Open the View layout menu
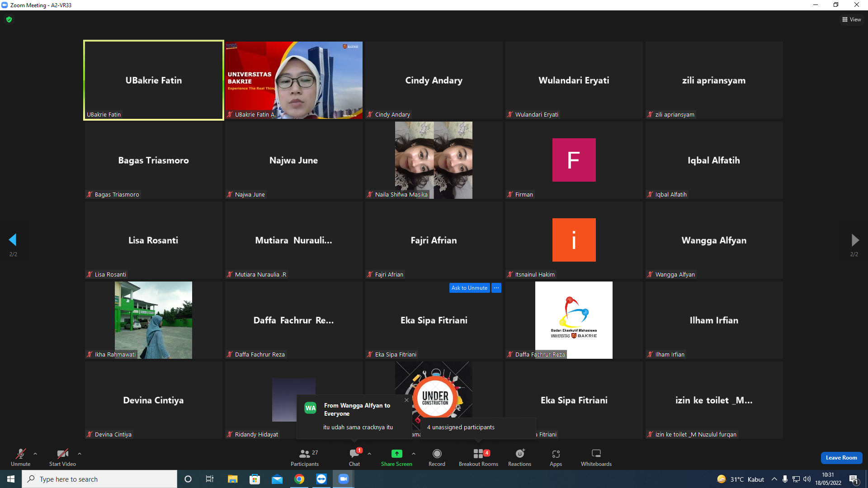 851,19
